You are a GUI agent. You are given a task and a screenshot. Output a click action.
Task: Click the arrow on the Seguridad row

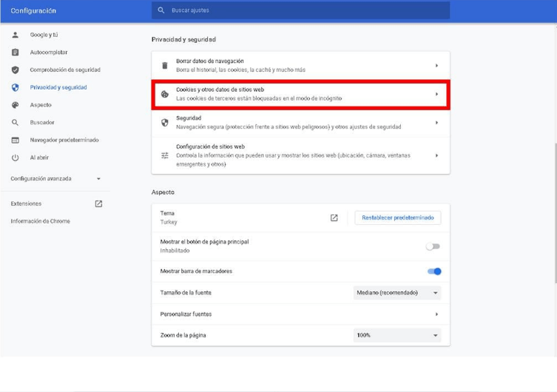click(x=436, y=123)
